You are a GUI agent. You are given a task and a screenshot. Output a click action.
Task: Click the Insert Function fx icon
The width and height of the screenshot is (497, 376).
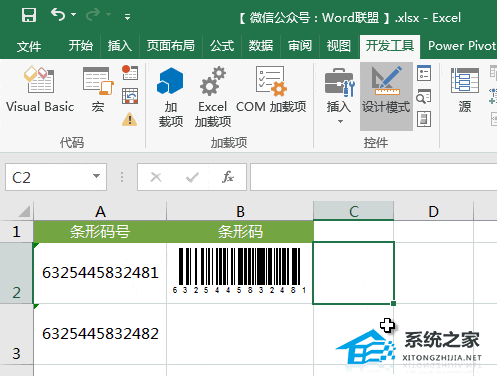point(228,177)
